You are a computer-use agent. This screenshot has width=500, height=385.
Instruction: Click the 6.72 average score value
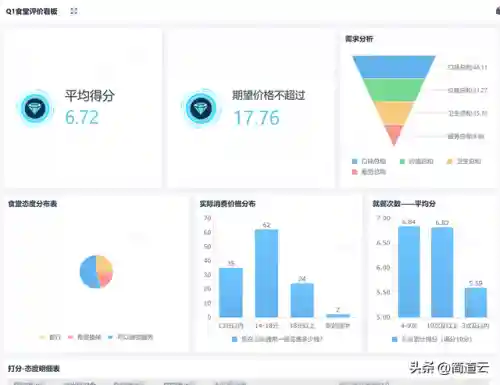82,117
